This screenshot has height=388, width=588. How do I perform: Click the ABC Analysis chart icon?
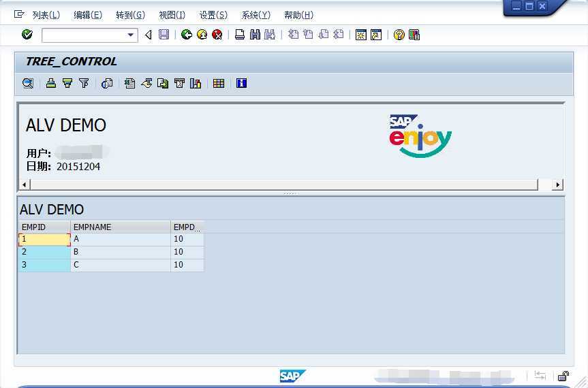(x=196, y=83)
